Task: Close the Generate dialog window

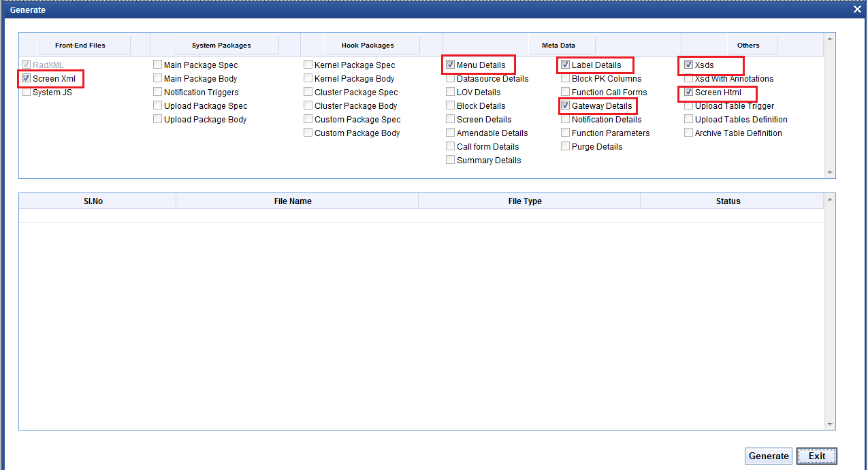Action: pyautogui.click(x=858, y=9)
